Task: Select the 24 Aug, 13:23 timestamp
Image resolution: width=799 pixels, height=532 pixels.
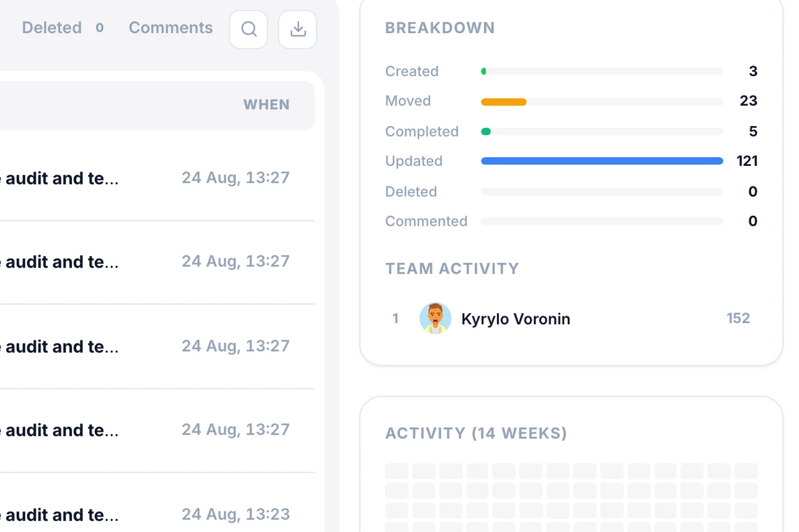Action: (236, 515)
